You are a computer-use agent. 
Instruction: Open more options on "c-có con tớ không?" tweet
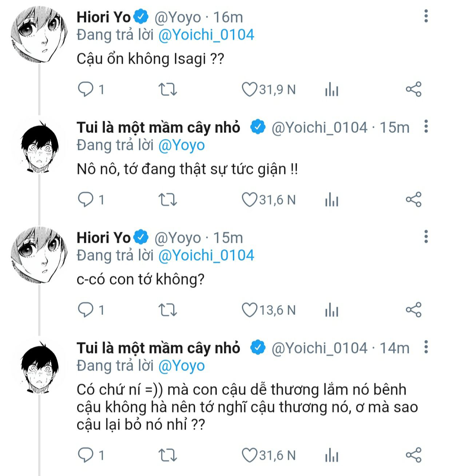pyautogui.click(x=426, y=237)
